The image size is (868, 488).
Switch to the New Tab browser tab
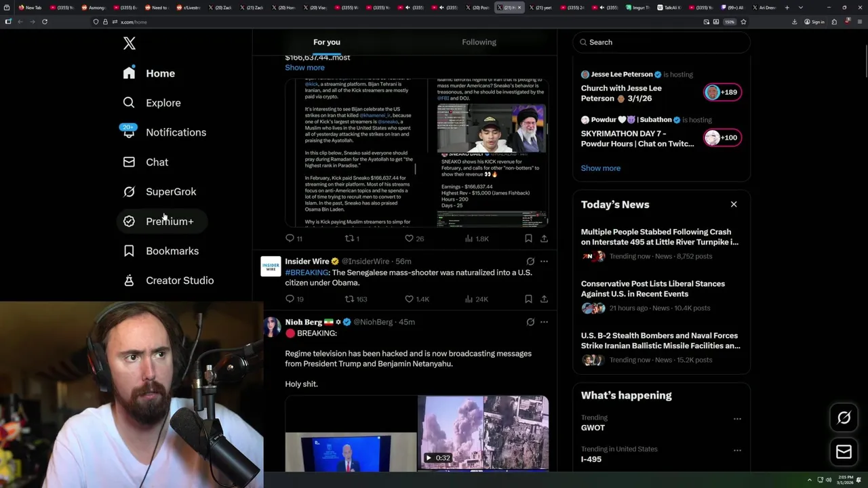(30, 7)
